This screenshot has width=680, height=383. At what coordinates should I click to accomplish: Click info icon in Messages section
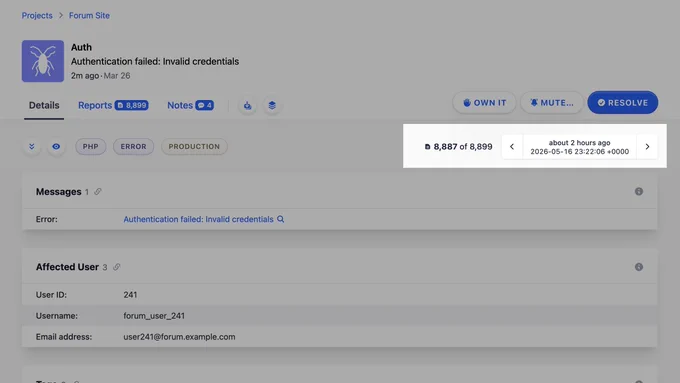tap(639, 191)
